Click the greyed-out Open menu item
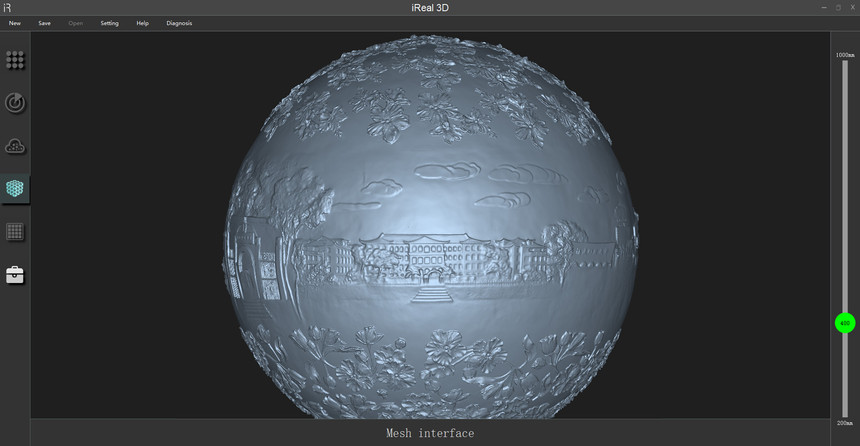This screenshot has width=860, height=446. click(76, 23)
